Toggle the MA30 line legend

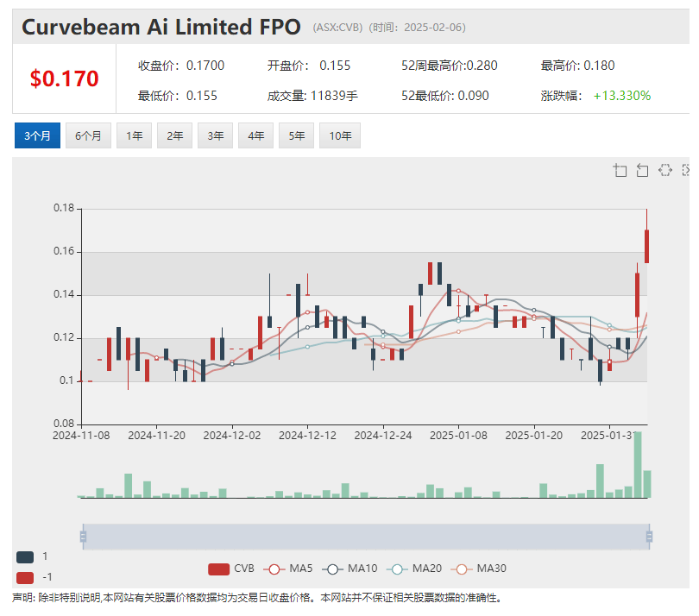(479, 569)
